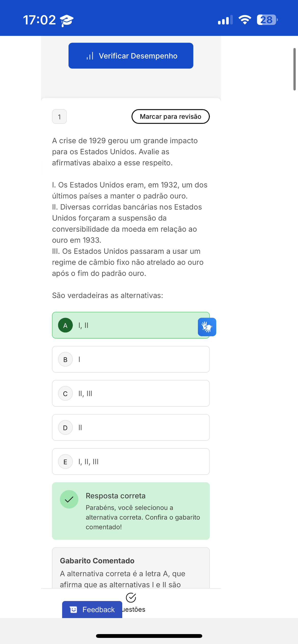Tap the bar chart icon on Verificar Desempenho
The height and width of the screenshot is (644, 298).
[x=90, y=56]
